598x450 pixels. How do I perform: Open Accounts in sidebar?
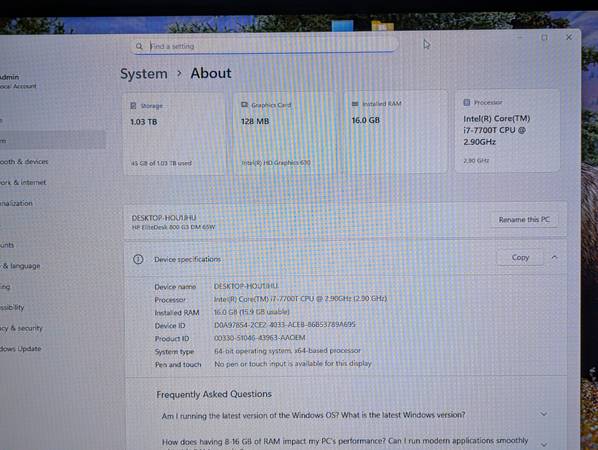point(7,245)
